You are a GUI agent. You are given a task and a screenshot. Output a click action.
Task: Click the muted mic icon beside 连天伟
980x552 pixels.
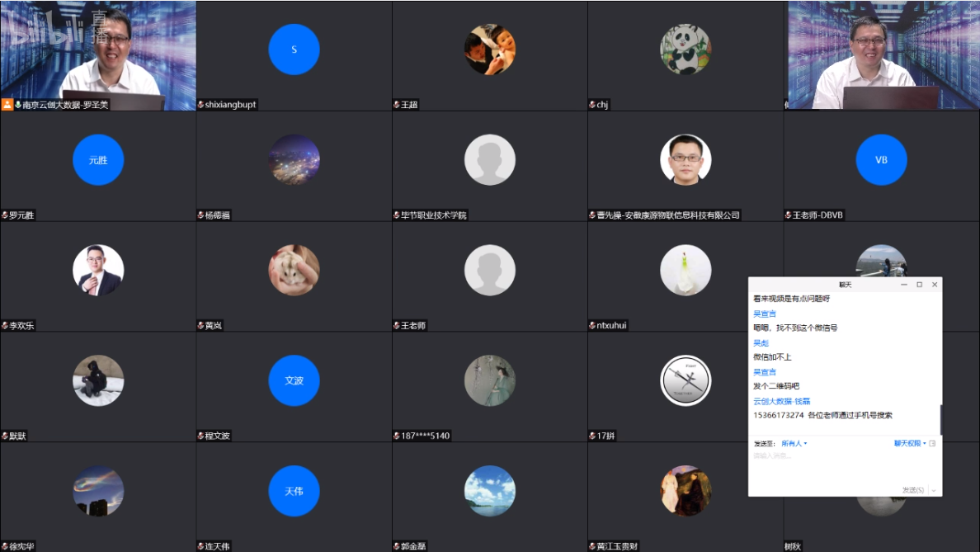[200, 546]
